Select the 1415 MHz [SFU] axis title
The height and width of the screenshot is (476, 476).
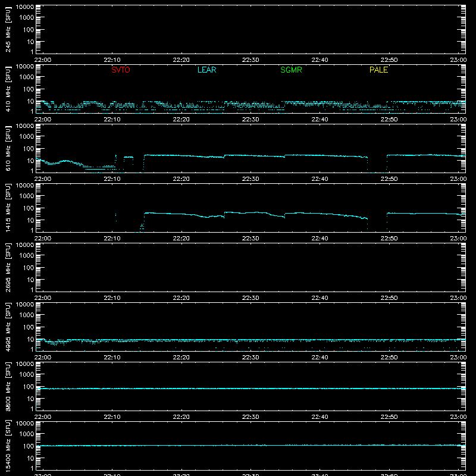pyautogui.click(x=8, y=208)
